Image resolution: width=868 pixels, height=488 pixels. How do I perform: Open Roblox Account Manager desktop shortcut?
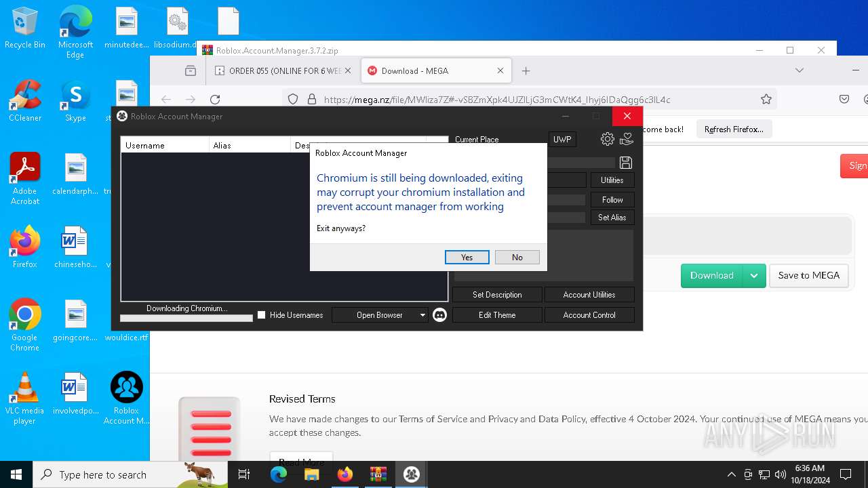point(126,399)
